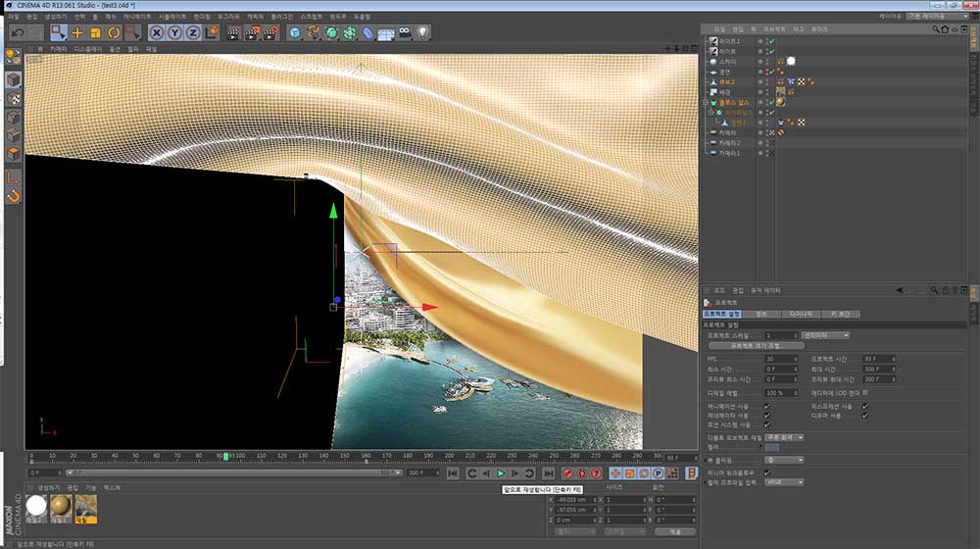Select the axis tool L icon

(13, 177)
